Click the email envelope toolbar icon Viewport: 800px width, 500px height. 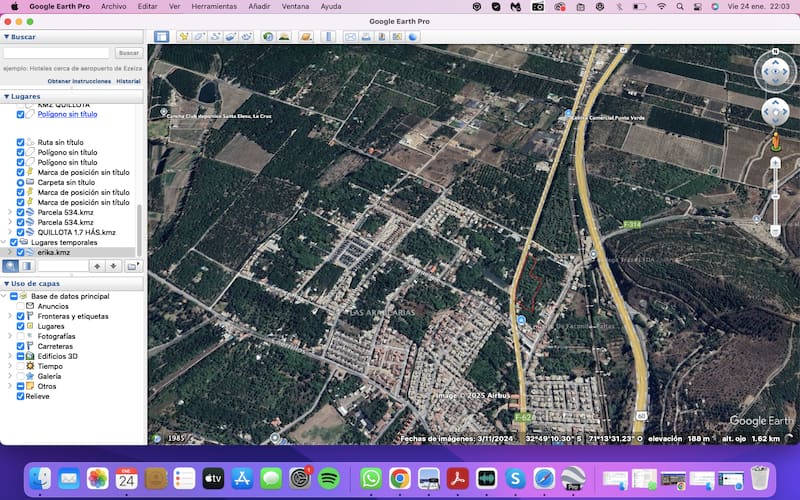[350, 37]
